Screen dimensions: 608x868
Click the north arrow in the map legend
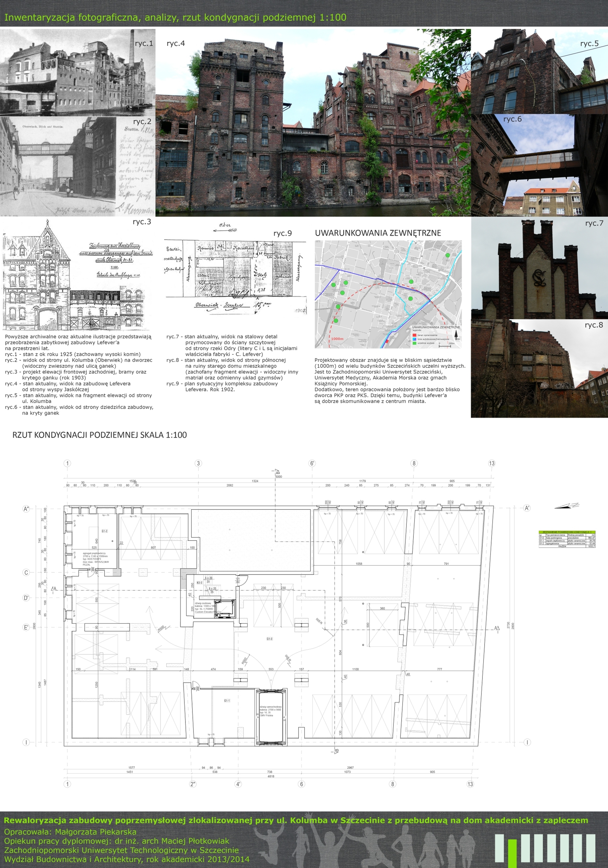click(456, 334)
